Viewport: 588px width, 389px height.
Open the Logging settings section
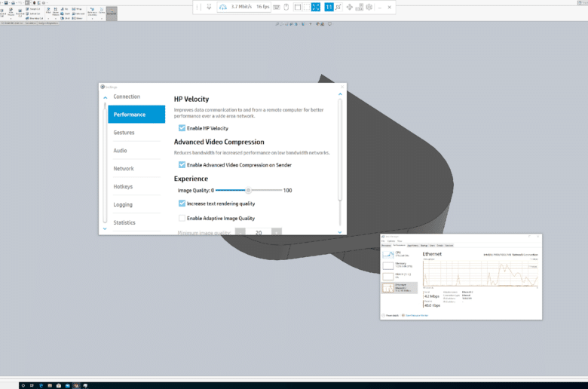[136, 204]
